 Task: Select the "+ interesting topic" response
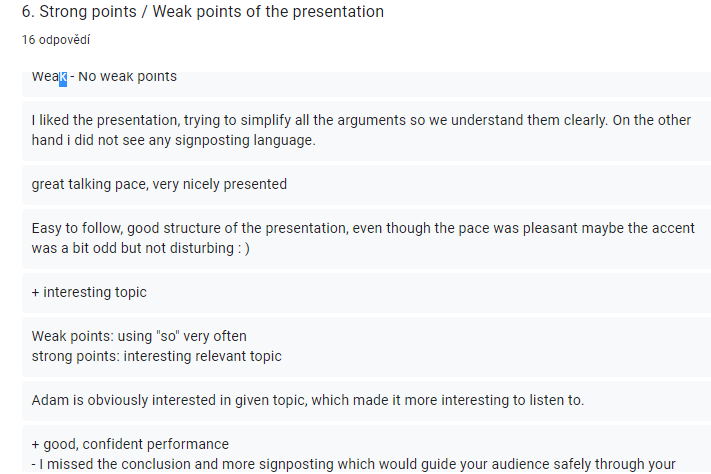pos(89,292)
